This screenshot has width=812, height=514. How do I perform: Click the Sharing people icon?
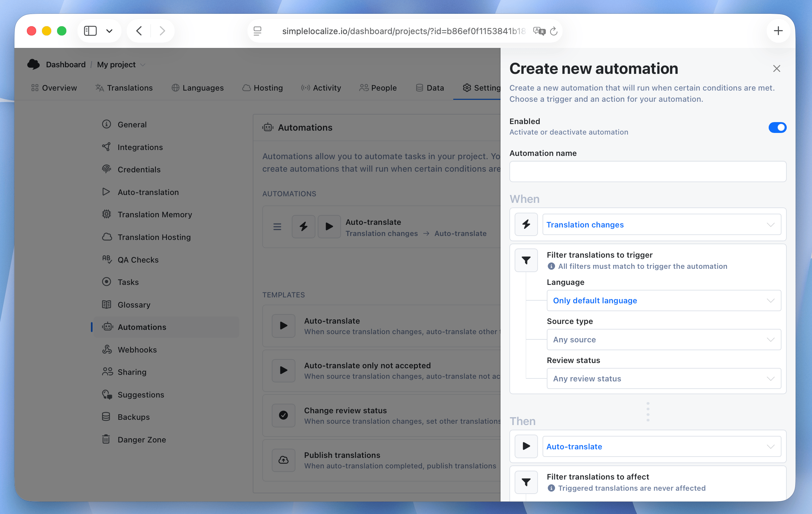107,372
